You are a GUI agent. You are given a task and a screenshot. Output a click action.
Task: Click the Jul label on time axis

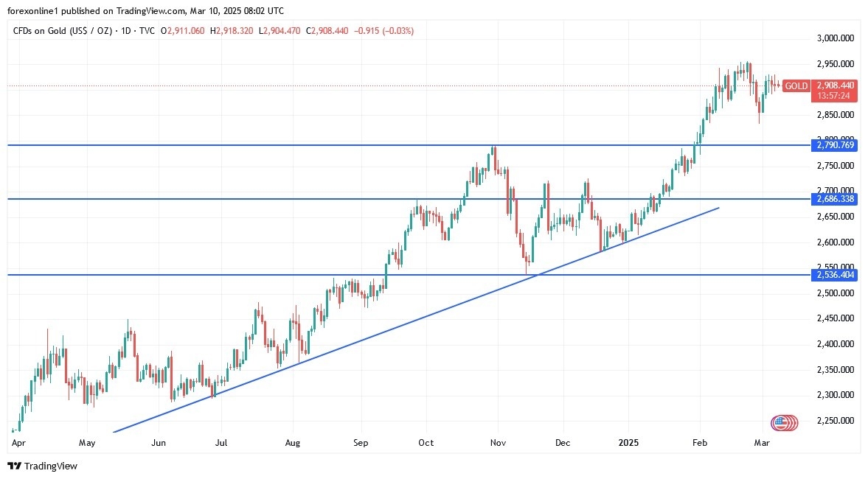pyautogui.click(x=221, y=443)
